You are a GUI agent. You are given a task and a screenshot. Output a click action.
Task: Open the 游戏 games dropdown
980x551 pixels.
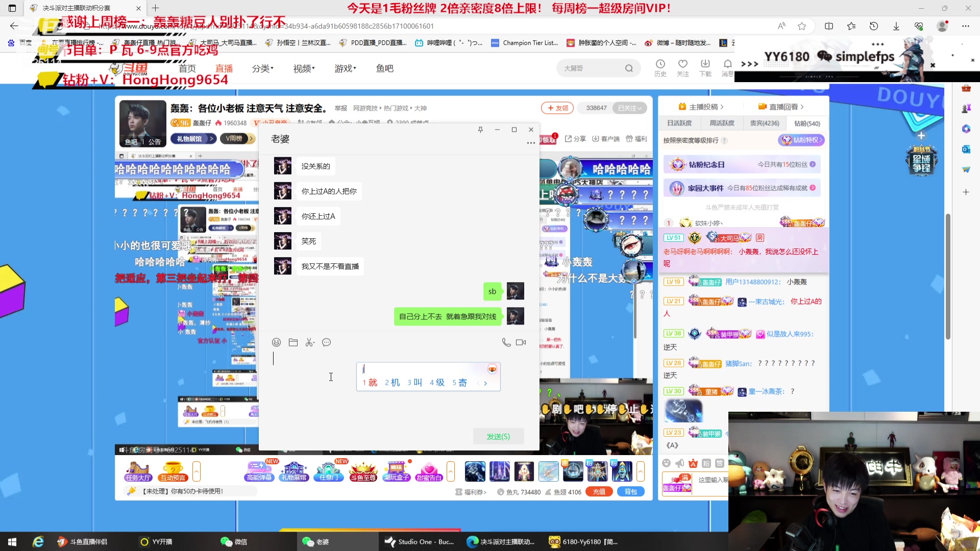pos(345,68)
